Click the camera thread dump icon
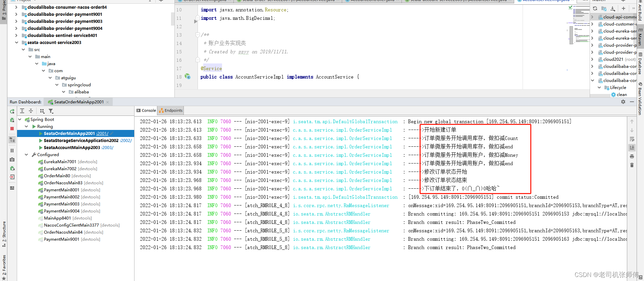 click(12, 159)
